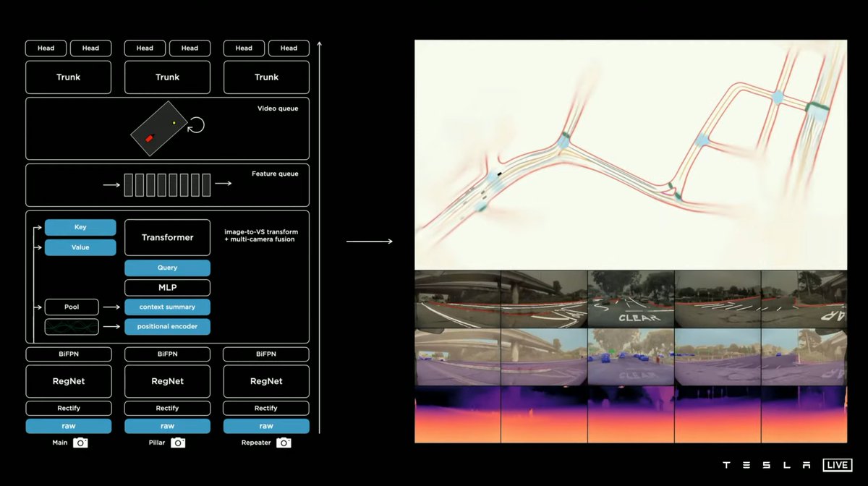Open the center depth map thumbnail
The height and width of the screenshot is (486, 868).
(x=631, y=414)
